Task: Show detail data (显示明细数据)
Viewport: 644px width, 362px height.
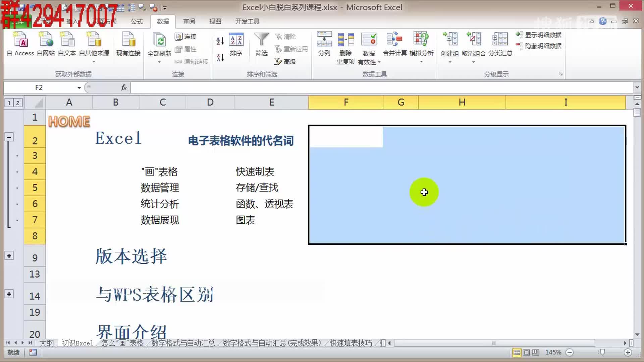Action: tap(539, 35)
